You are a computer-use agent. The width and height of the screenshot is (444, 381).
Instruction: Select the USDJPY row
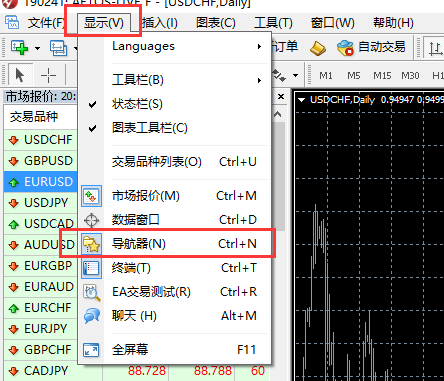(41, 203)
